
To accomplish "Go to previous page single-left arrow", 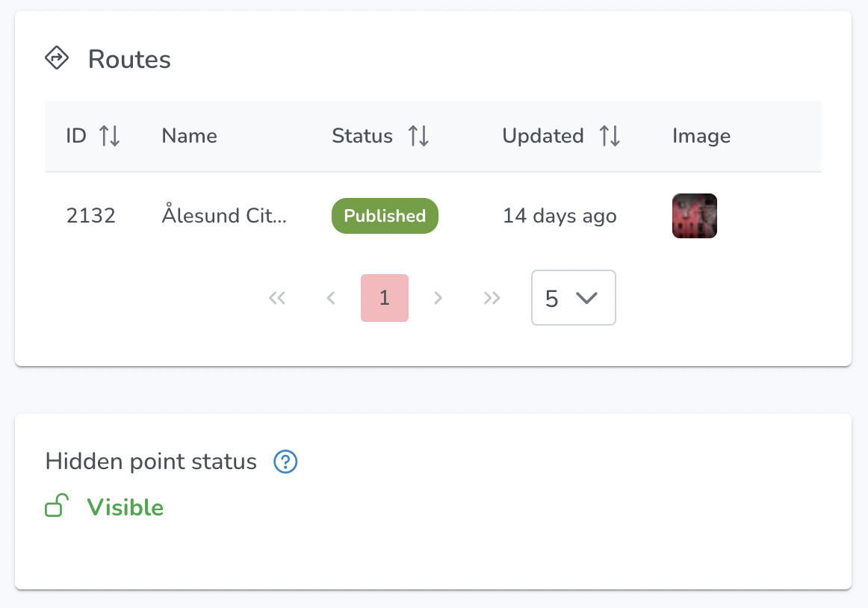I will (330, 298).
